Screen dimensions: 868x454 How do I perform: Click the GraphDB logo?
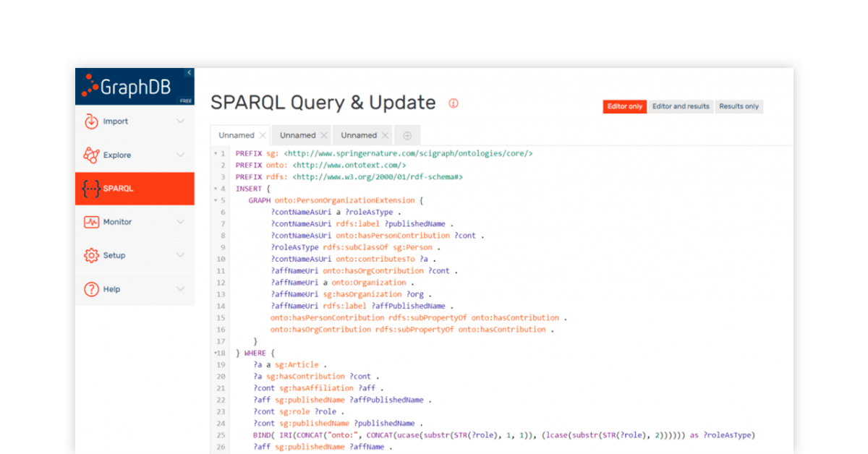(125, 87)
